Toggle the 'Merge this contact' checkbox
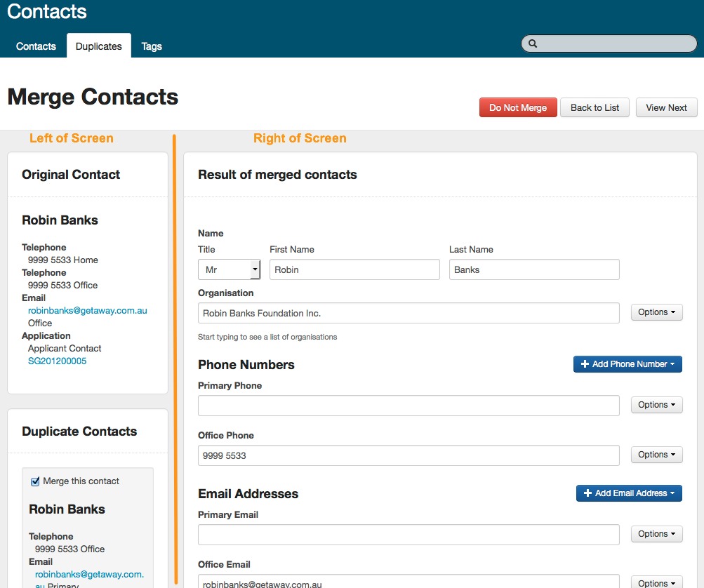The height and width of the screenshot is (588, 704). (36, 481)
